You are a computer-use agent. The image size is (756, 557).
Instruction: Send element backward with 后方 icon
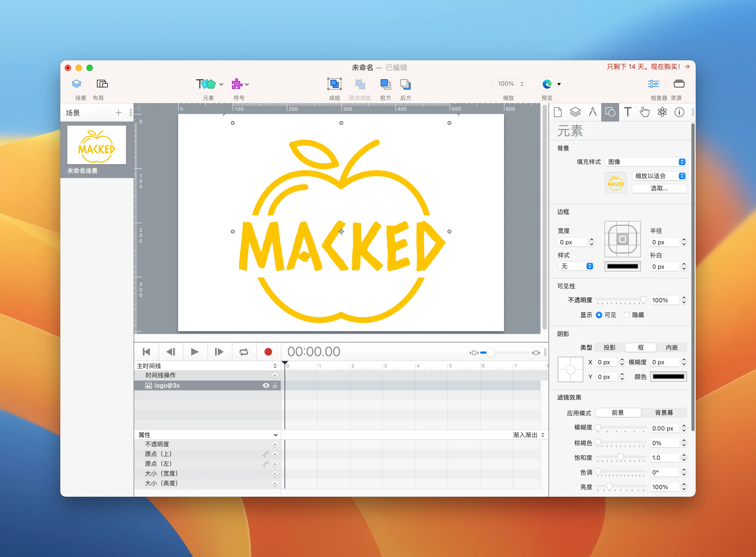[405, 84]
